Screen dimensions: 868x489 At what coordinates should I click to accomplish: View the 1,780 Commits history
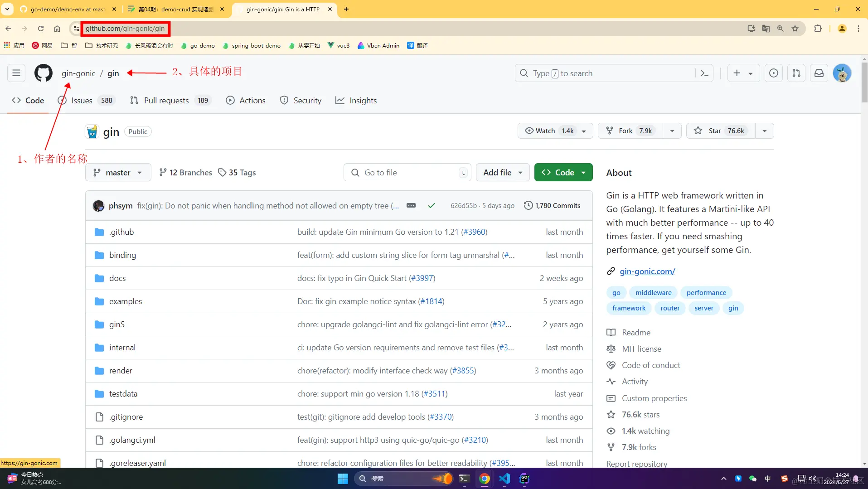tap(552, 206)
